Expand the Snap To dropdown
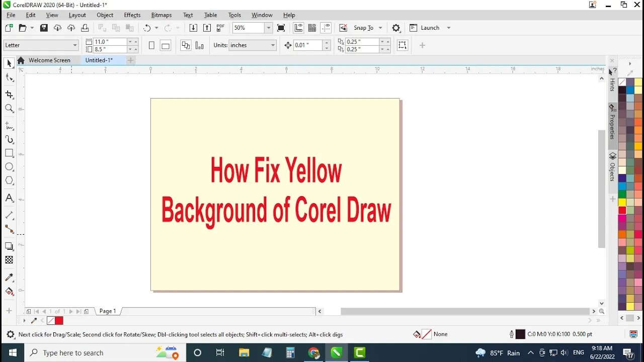 click(380, 28)
